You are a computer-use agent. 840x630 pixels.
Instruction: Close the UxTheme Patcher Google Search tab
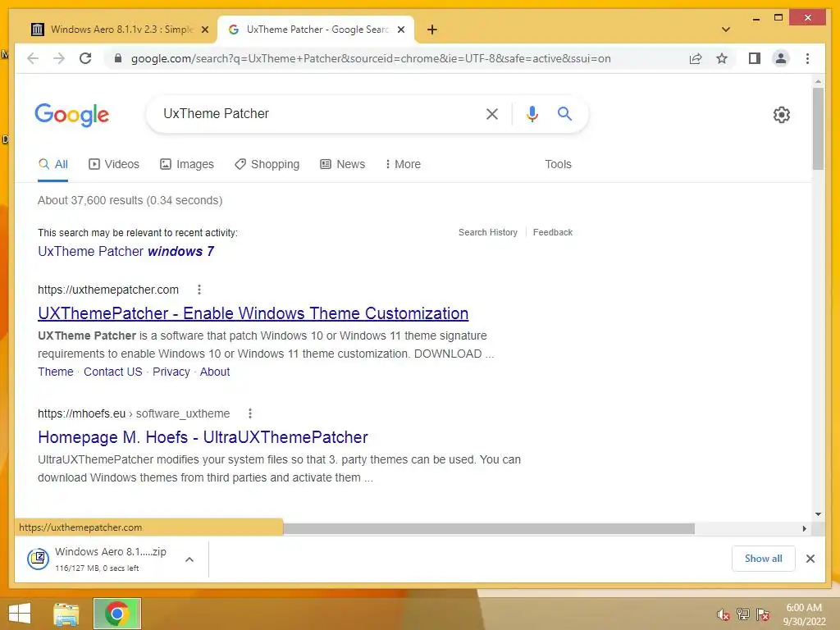[x=400, y=30]
